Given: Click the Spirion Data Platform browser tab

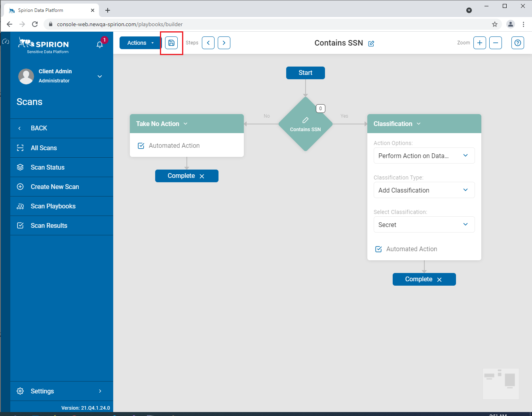Looking at the screenshot, I should [x=51, y=10].
